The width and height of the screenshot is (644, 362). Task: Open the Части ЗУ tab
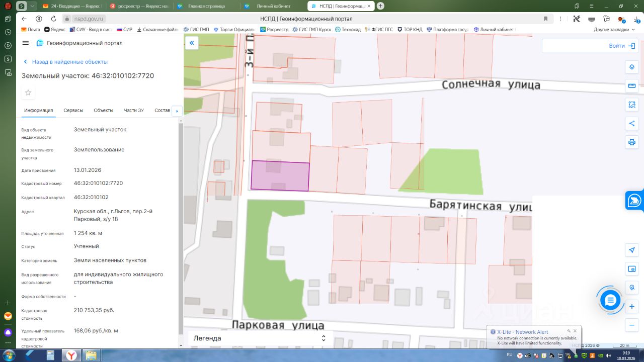tap(134, 111)
